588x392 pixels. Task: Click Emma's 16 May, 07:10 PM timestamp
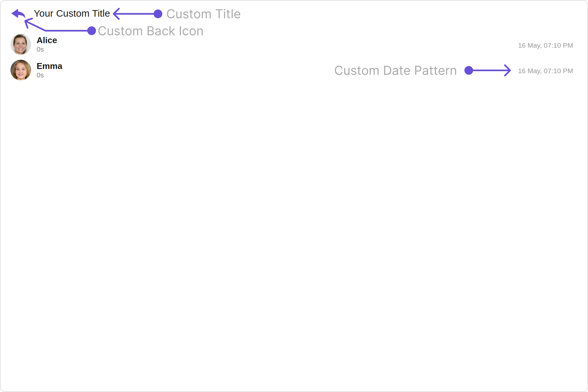click(x=546, y=71)
